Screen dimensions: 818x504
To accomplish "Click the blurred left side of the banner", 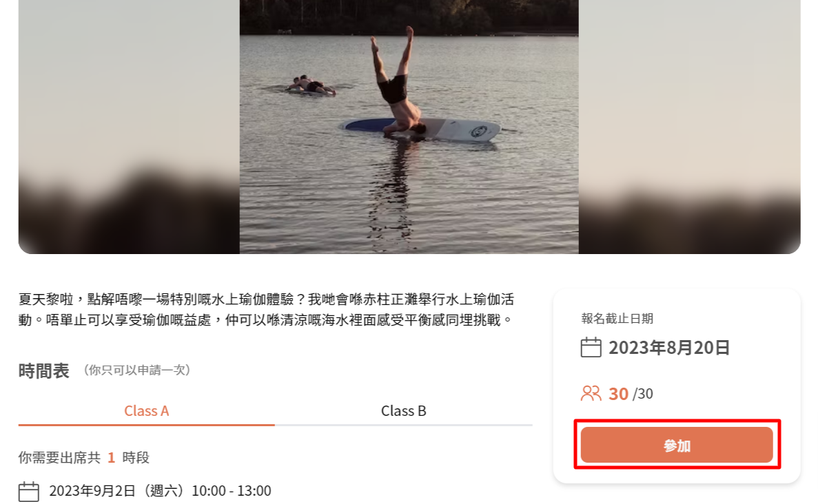I will [129, 127].
